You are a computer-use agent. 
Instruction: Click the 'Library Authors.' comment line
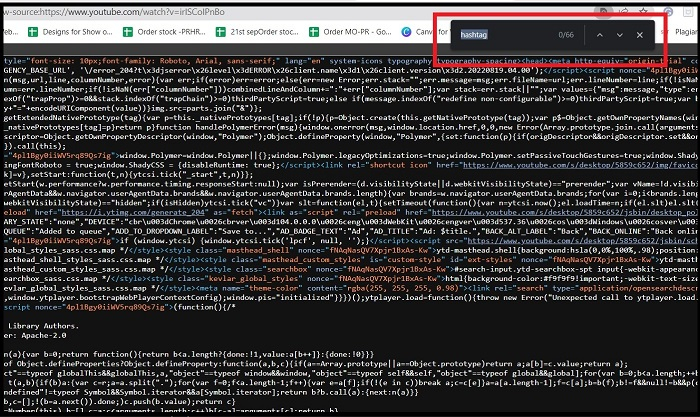pyautogui.click(x=43, y=326)
